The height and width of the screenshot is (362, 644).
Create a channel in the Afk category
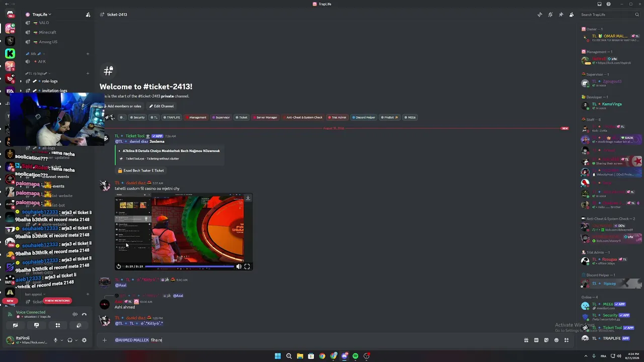(88, 54)
